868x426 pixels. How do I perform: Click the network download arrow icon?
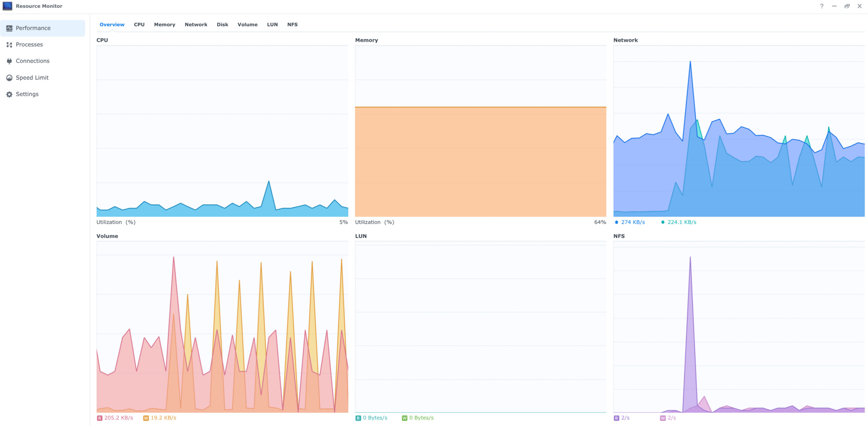coord(663,222)
